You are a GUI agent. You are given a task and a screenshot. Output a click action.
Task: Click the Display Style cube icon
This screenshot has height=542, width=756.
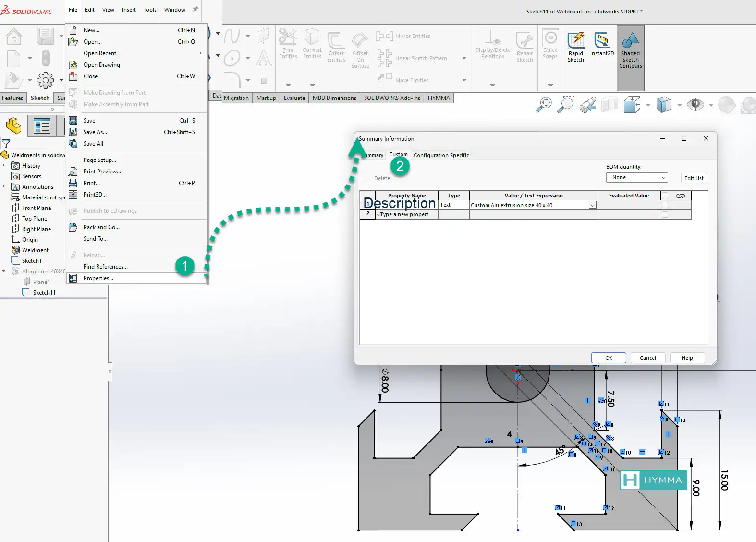pyautogui.click(x=664, y=104)
